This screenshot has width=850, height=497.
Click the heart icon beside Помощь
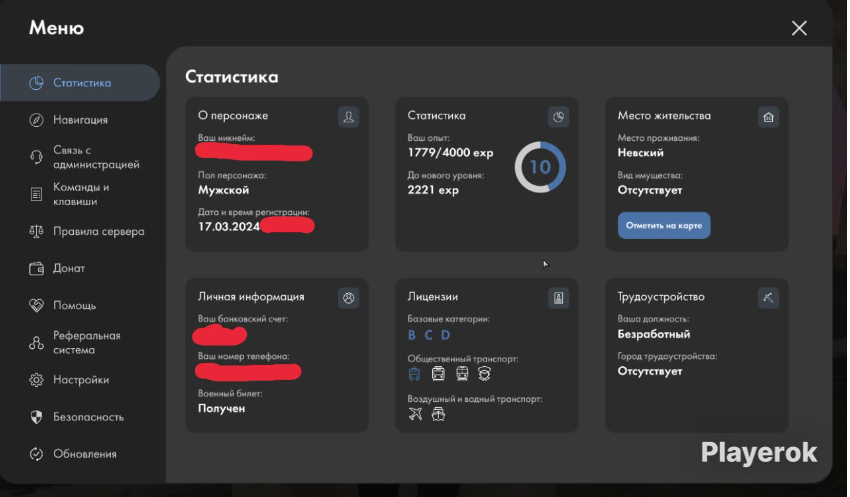tap(36, 306)
